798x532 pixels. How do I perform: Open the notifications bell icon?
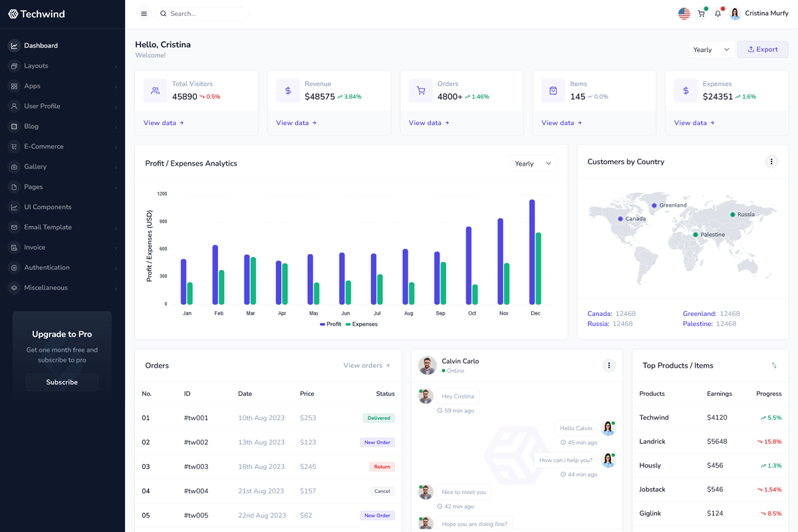point(718,13)
